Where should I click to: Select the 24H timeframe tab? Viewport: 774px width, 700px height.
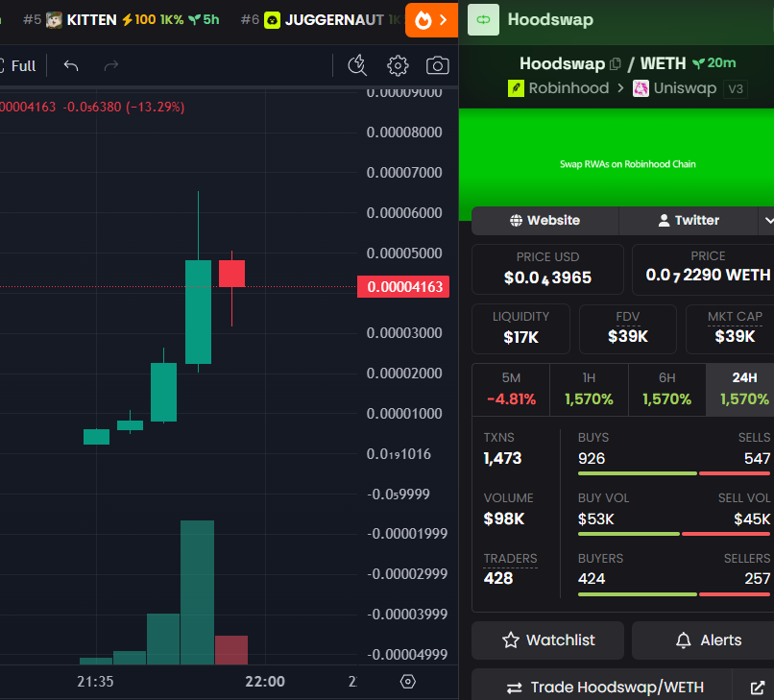point(740,390)
